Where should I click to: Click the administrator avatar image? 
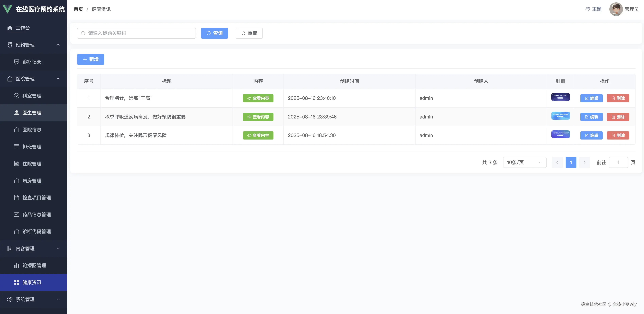point(616,9)
